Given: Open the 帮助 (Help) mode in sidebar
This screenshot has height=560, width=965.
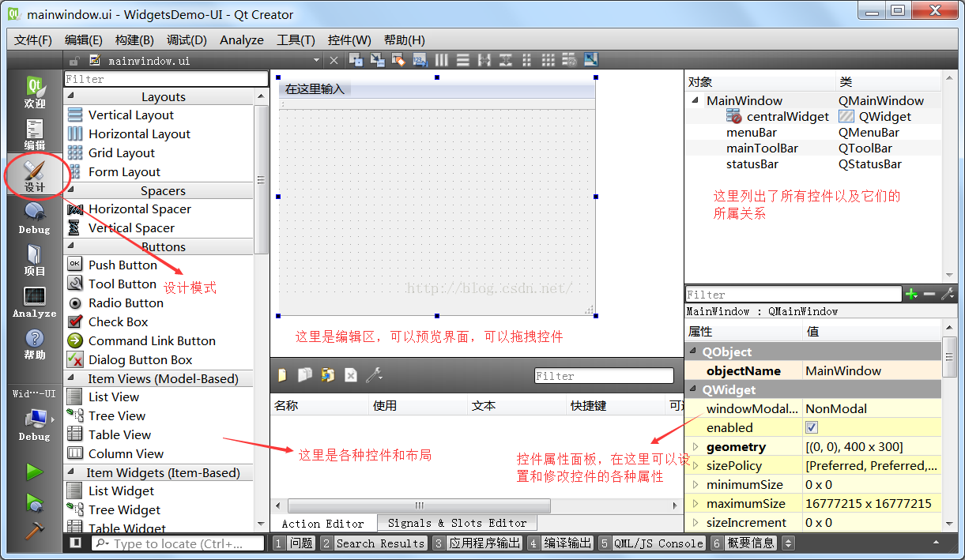Looking at the screenshot, I should (x=35, y=344).
